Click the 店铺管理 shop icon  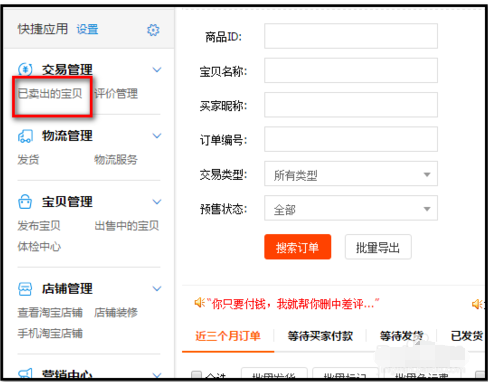tap(25, 289)
